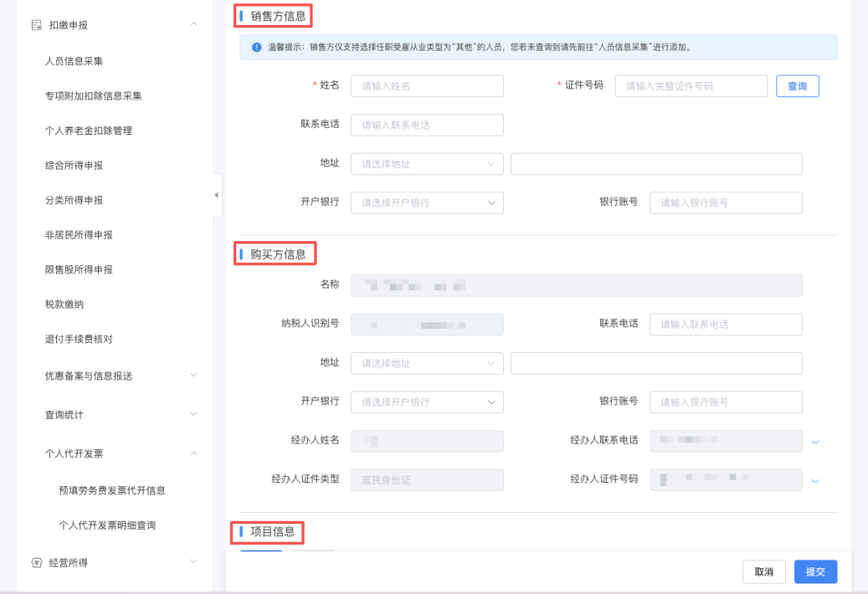Collapse the 个人代开发票 submenu
This screenshot has width=868, height=594.
pos(194,453)
